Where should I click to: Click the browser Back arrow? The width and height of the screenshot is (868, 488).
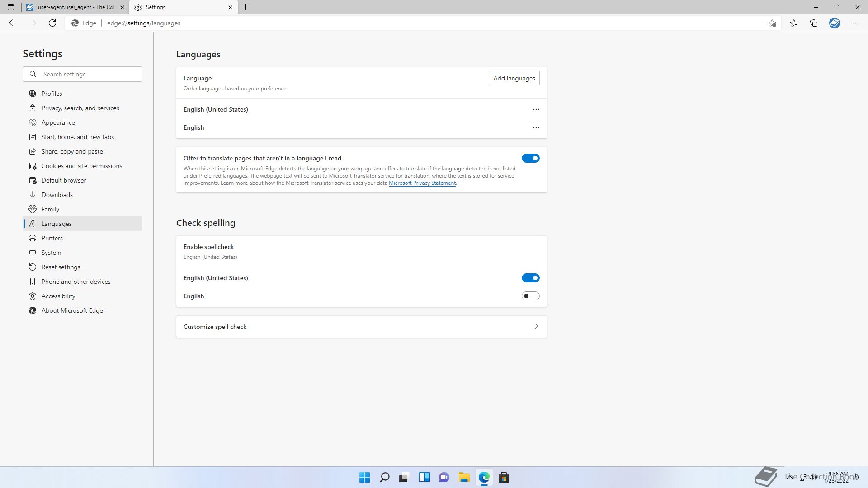[13, 23]
